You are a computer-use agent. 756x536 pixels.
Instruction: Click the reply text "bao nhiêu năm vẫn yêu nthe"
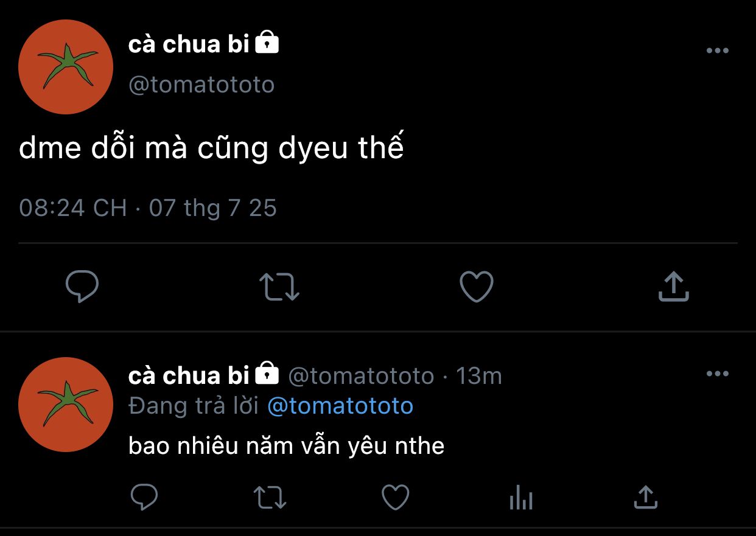(x=286, y=446)
